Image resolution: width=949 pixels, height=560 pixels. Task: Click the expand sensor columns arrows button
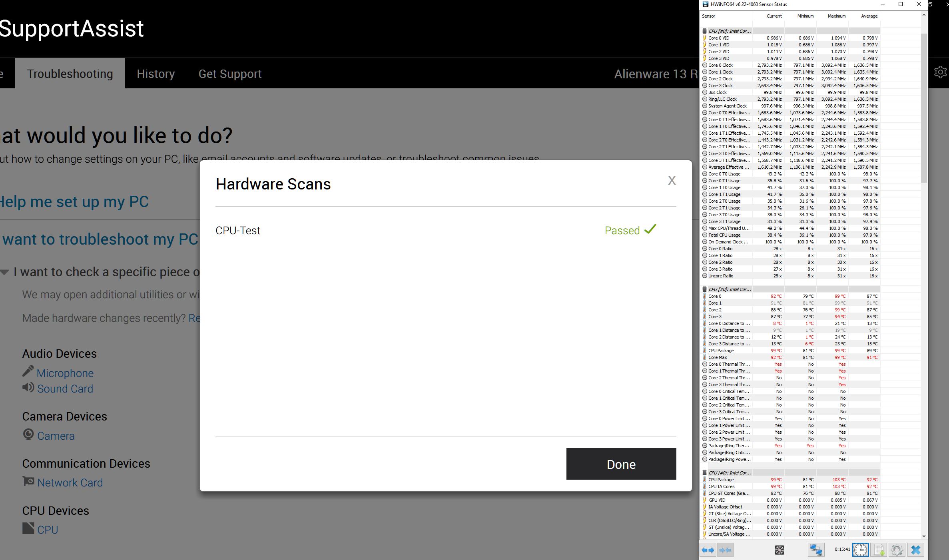708,550
